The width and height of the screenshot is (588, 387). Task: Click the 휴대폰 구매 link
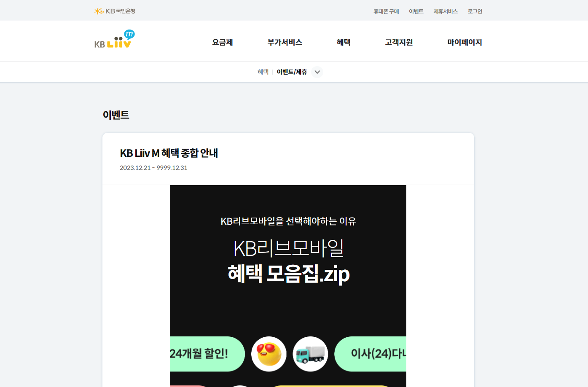click(386, 11)
